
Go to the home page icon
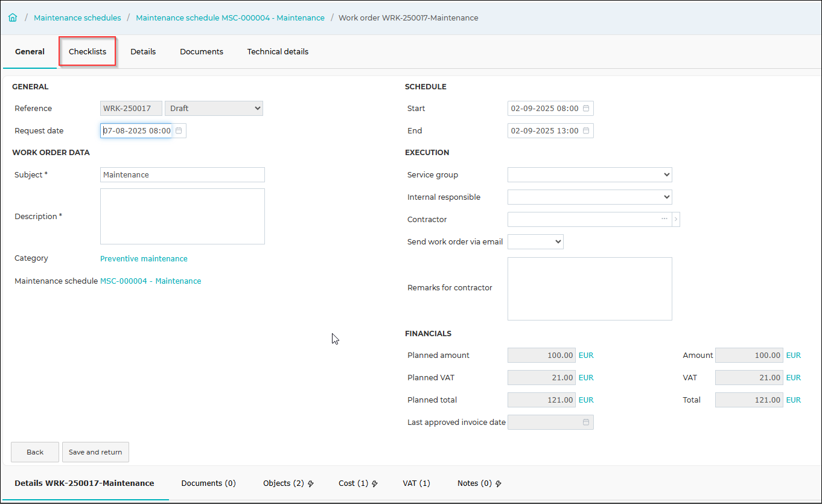tap(13, 18)
